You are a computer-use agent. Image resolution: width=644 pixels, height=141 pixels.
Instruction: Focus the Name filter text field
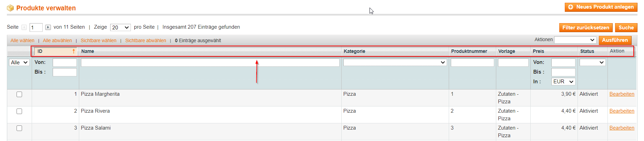(210, 63)
